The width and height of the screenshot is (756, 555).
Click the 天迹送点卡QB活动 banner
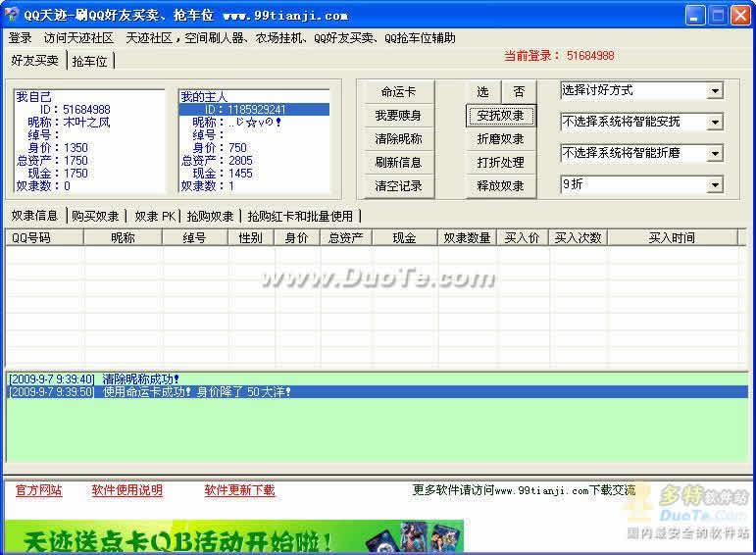click(x=234, y=536)
